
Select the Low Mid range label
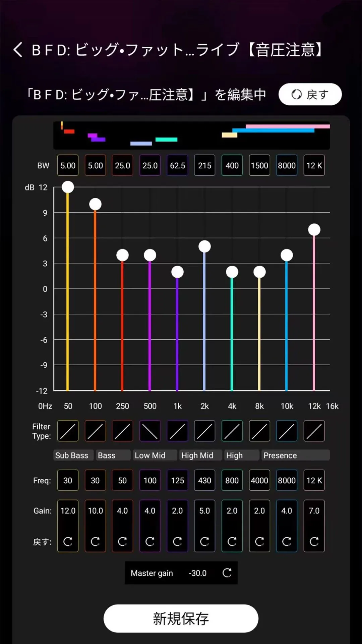[x=155, y=455]
